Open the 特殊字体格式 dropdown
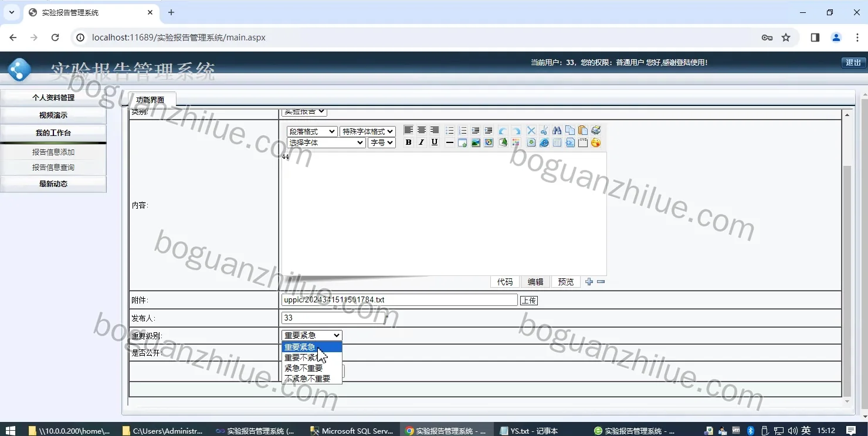Viewport: 868px width, 436px height. (x=368, y=131)
